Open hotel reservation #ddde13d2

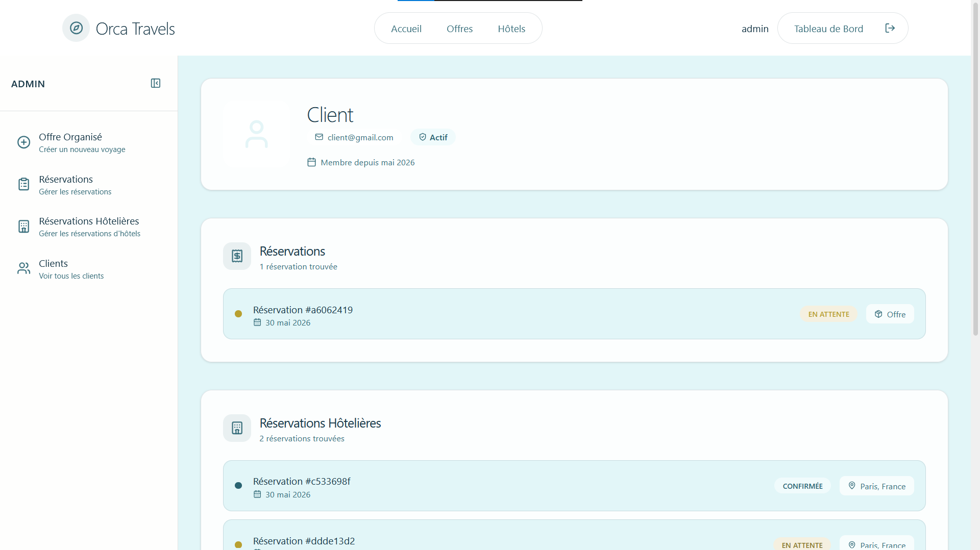tap(574, 535)
